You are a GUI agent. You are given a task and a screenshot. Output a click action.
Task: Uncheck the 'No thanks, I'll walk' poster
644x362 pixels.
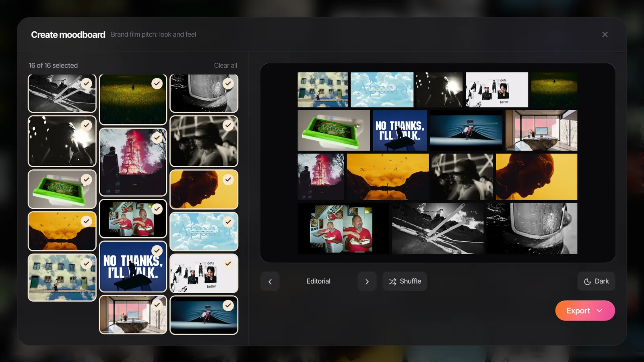point(157,251)
